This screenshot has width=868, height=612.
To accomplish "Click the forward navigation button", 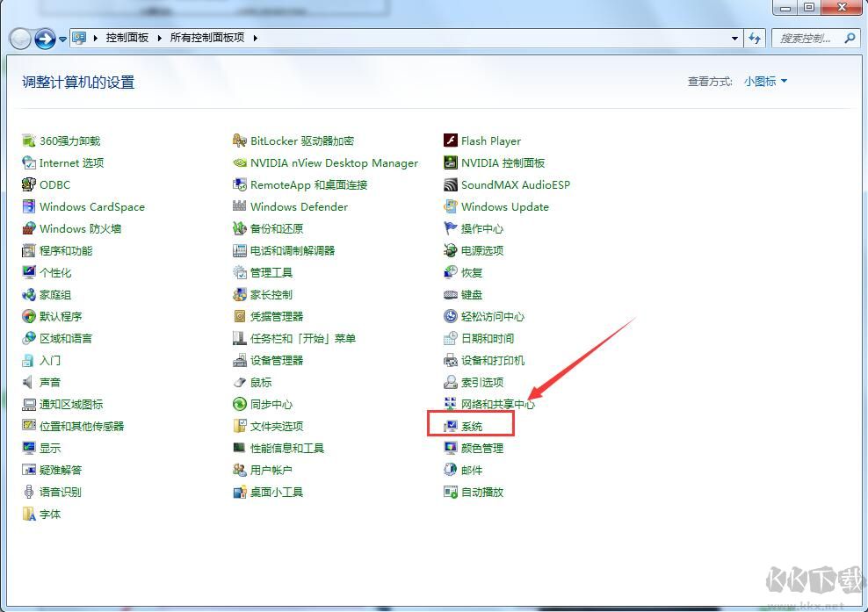I will tap(45, 39).
